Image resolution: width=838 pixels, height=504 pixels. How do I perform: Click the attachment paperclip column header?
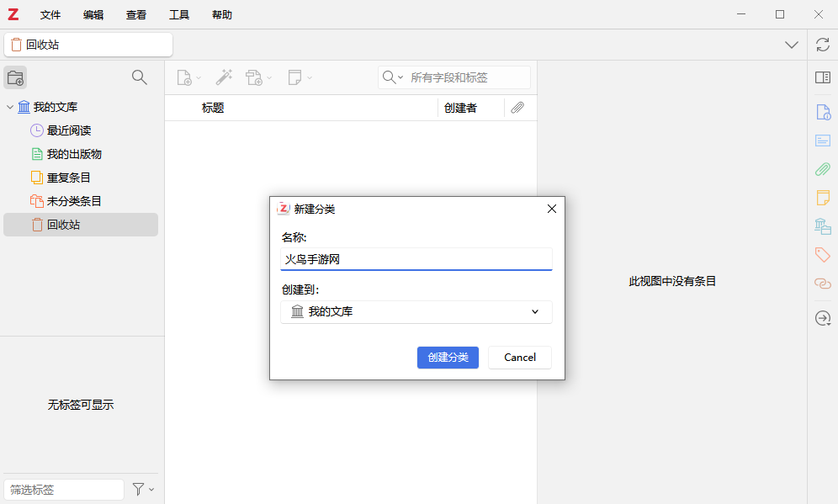tap(517, 108)
